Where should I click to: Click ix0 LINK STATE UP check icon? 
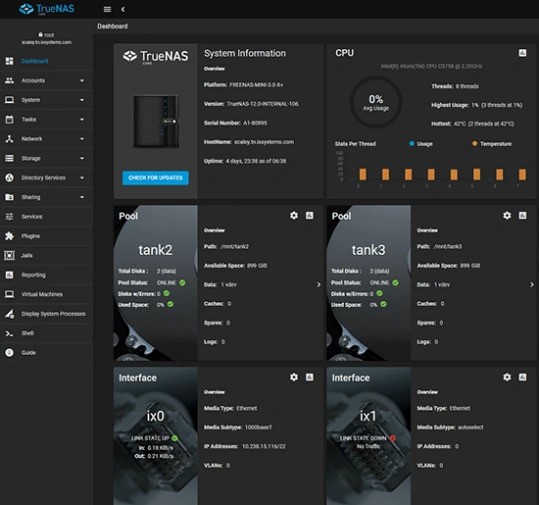[175, 438]
